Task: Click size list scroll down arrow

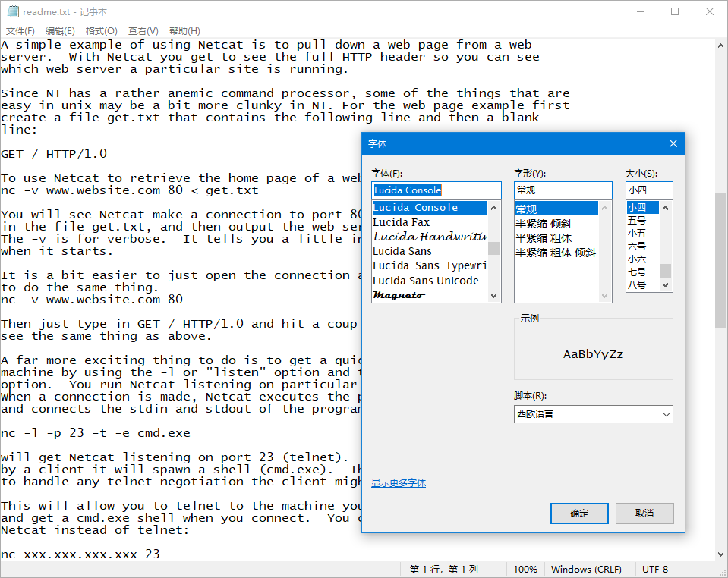Action: pyautogui.click(x=665, y=284)
